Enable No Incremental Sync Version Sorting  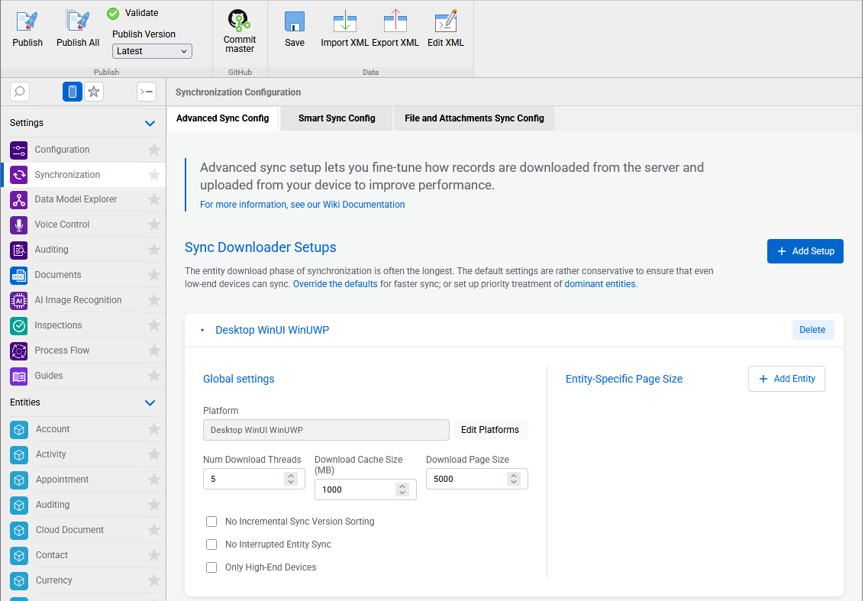point(211,522)
